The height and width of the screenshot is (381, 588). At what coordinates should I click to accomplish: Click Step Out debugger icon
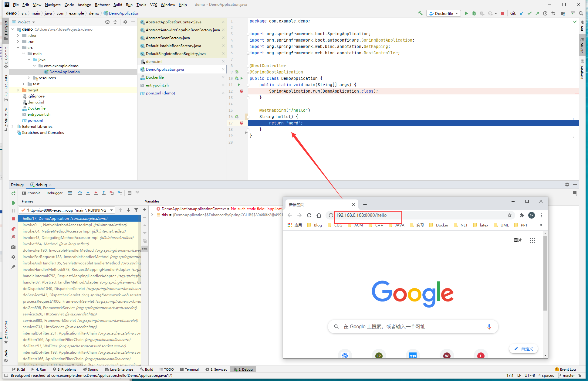click(x=104, y=193)
